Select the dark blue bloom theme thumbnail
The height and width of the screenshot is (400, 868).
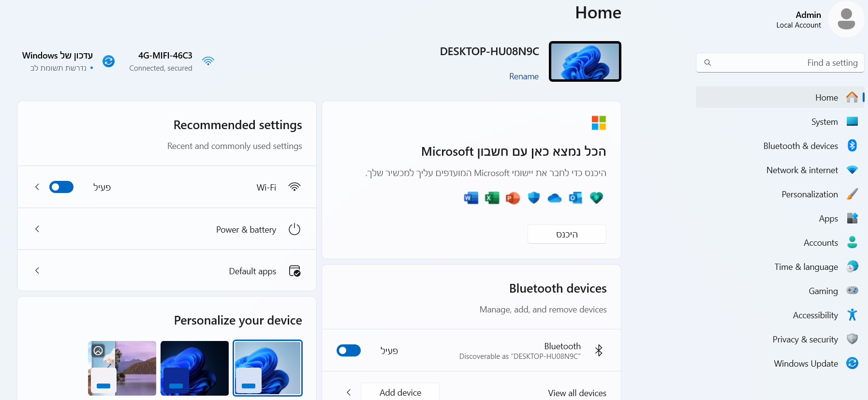tap(194, 368)
